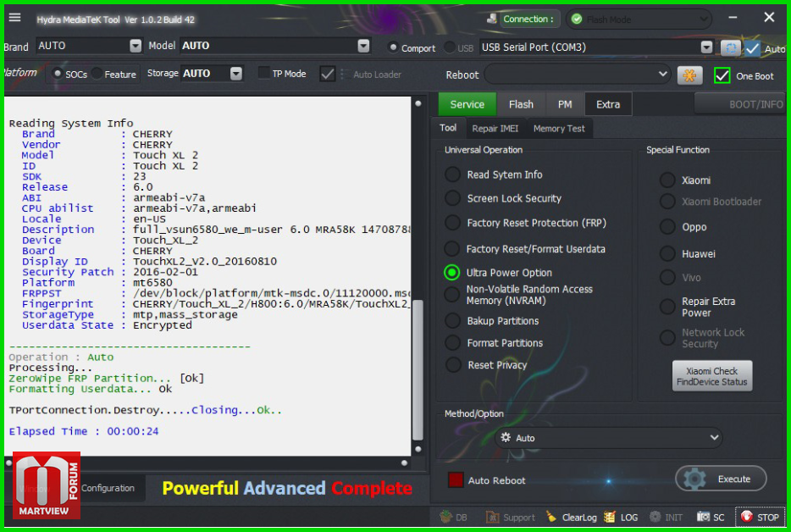This screenshot has width=791, height=532.
Task: Open the PM tab
Action: coord(565,104)
